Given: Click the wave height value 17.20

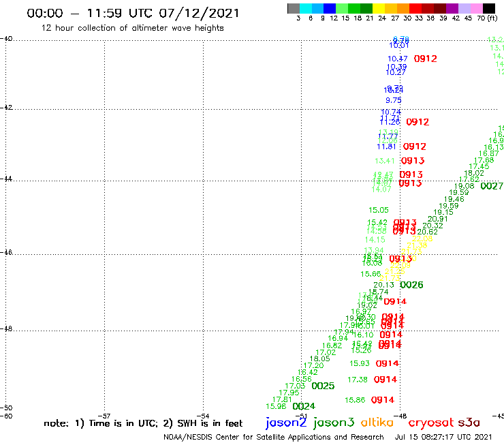Looking at the screenshot, I should point(313,365).
